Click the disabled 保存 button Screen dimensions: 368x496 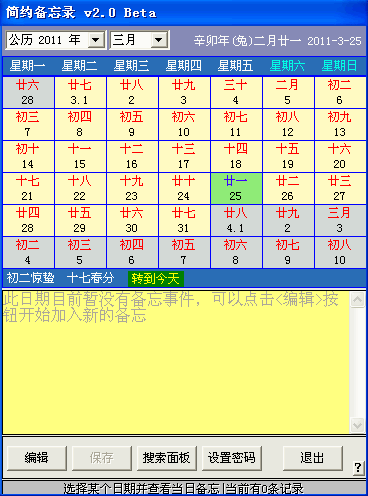pyautogui.click(x=102, y=458)
